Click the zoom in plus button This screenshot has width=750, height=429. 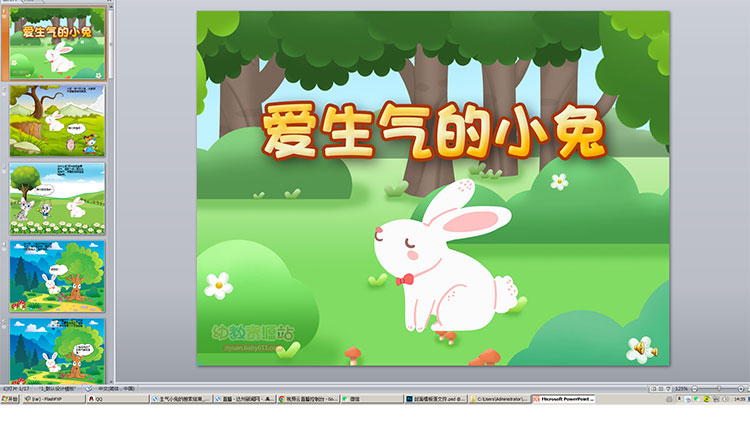coord(741,389)
